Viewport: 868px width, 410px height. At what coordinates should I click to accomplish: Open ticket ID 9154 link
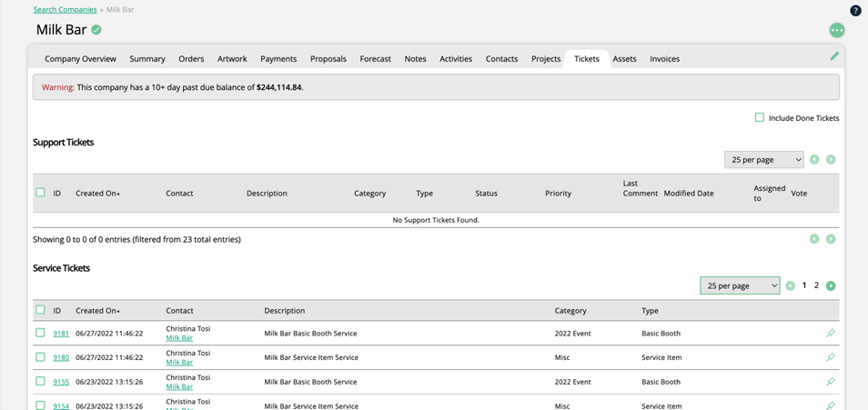click(61, 406)
